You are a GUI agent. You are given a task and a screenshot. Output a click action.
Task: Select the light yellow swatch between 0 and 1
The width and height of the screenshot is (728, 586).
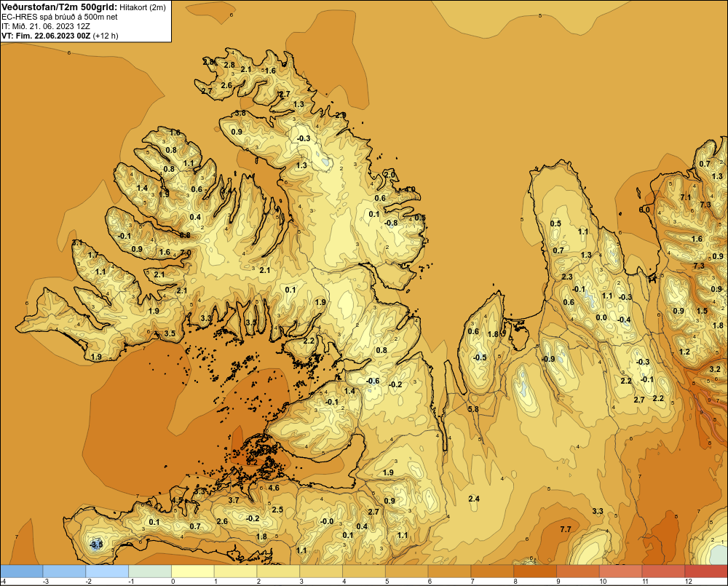193,571
